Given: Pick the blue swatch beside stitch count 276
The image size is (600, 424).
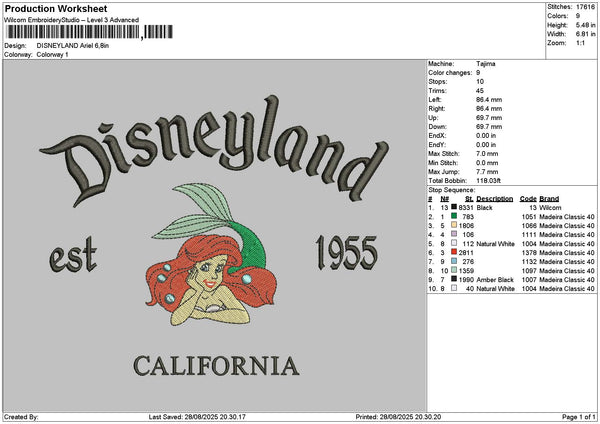Looking at the screenshot, I should (x=454, y=261).
